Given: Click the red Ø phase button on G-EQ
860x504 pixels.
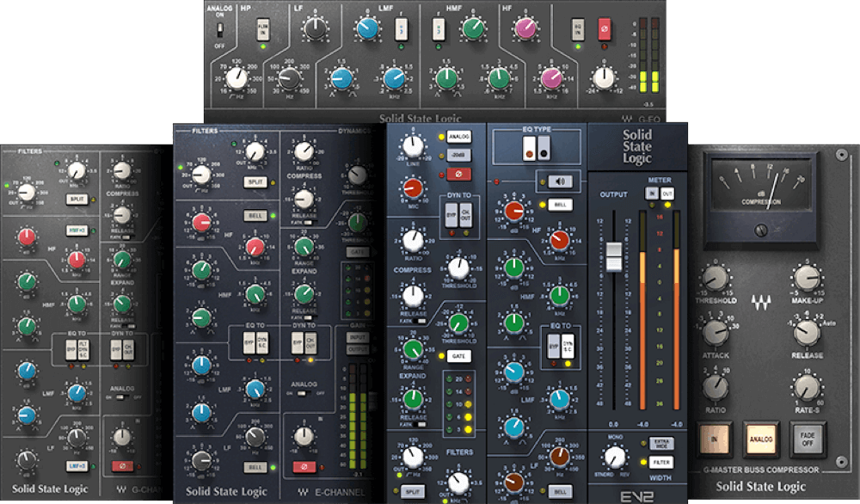Looking at the screenshot, I should pos(605,27).
